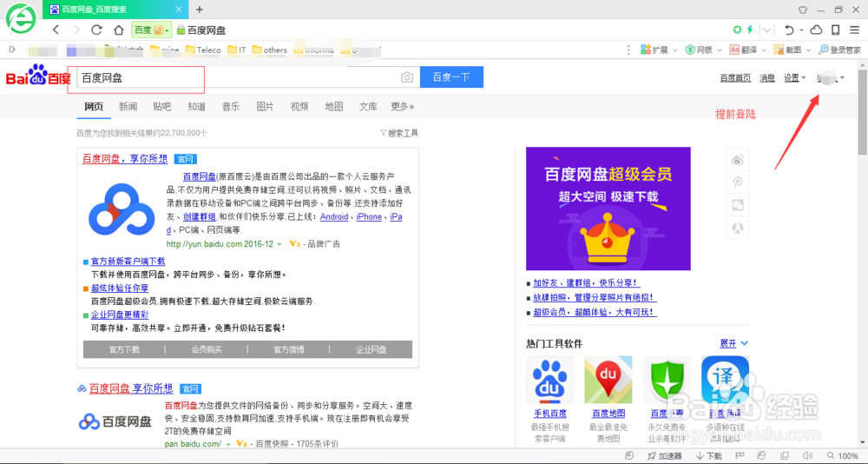Open the 更多» more categories tab
This screenshot has height=464, width=868.
click(403, 106)
